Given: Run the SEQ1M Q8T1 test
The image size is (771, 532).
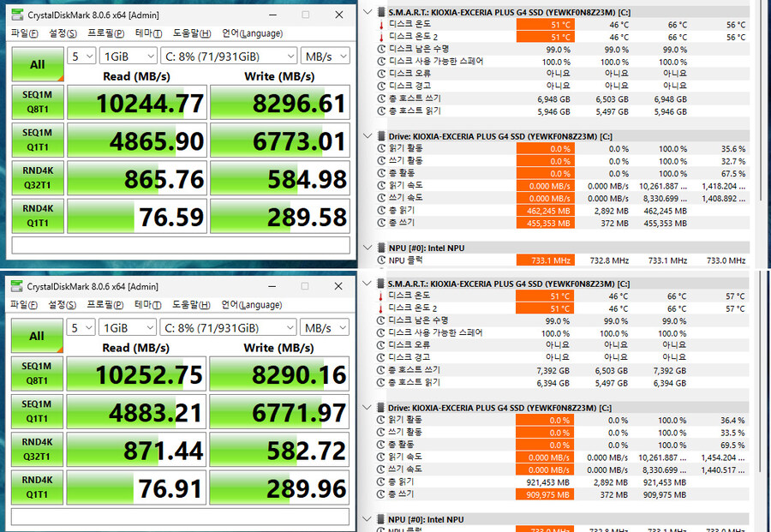Looking at the screenshot, I should pyautogui.click(x=37, y=102).
